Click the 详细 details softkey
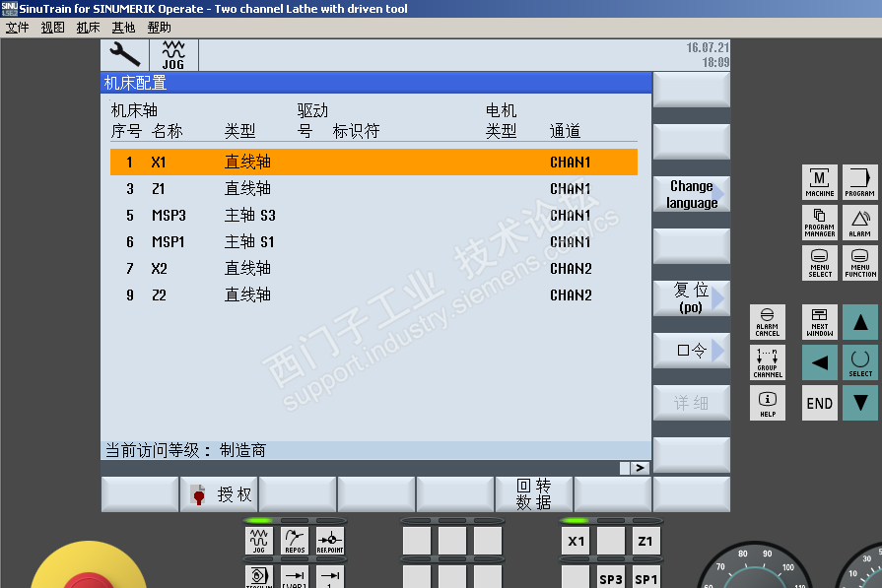This screenshot has height=588, width=882. [692, 403]
